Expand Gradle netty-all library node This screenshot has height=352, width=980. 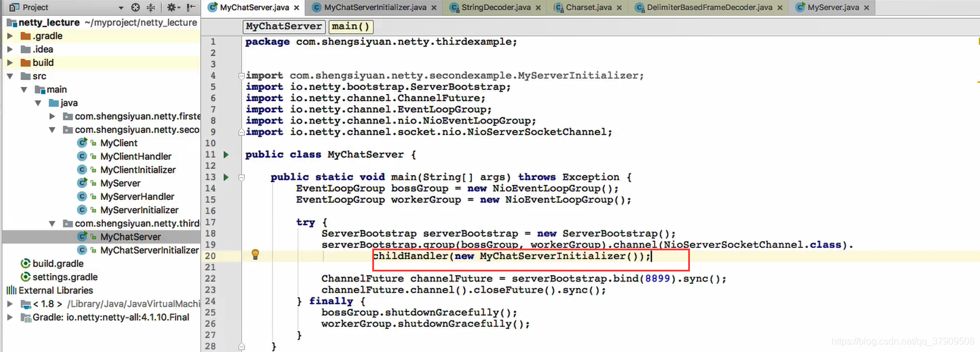click(10, 317)
